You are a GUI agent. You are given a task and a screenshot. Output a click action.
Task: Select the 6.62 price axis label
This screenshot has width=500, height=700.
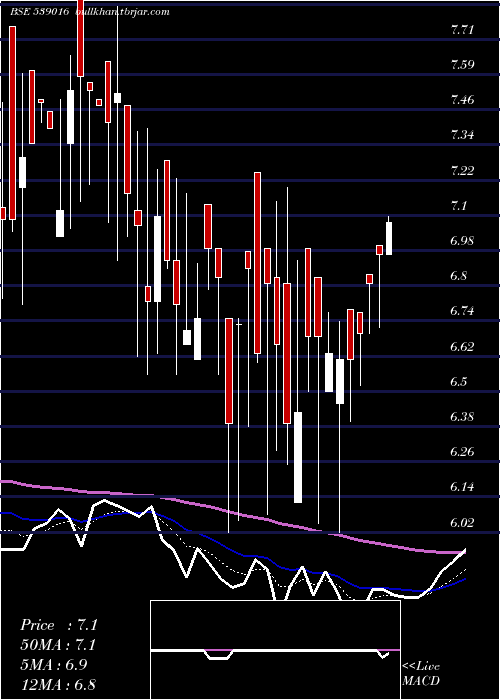coord(461,346)
